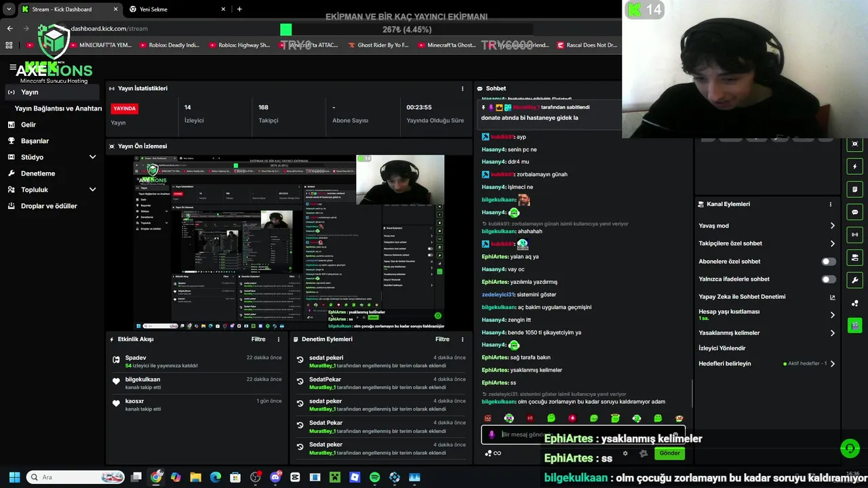Open Denetim Eylemleri three-dot menu
The width and height of the screenshot is (868, 488).
pyautogui.click(x=462, y=340)
